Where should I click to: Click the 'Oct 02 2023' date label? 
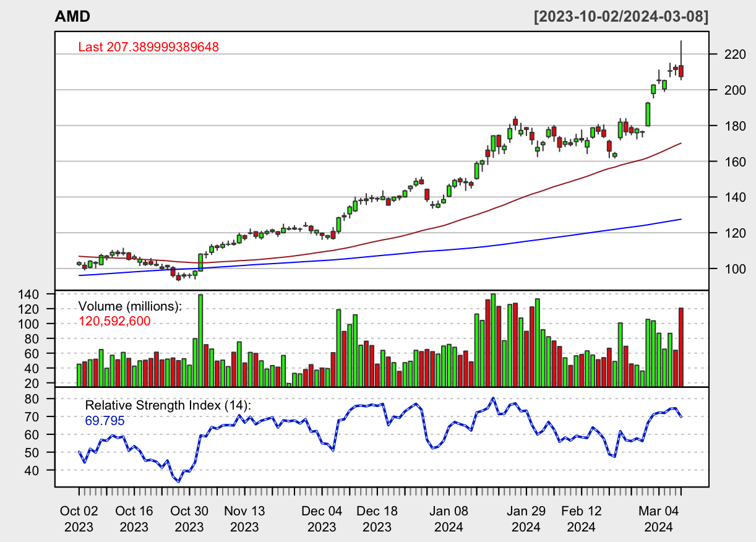[x=79, y=519]
